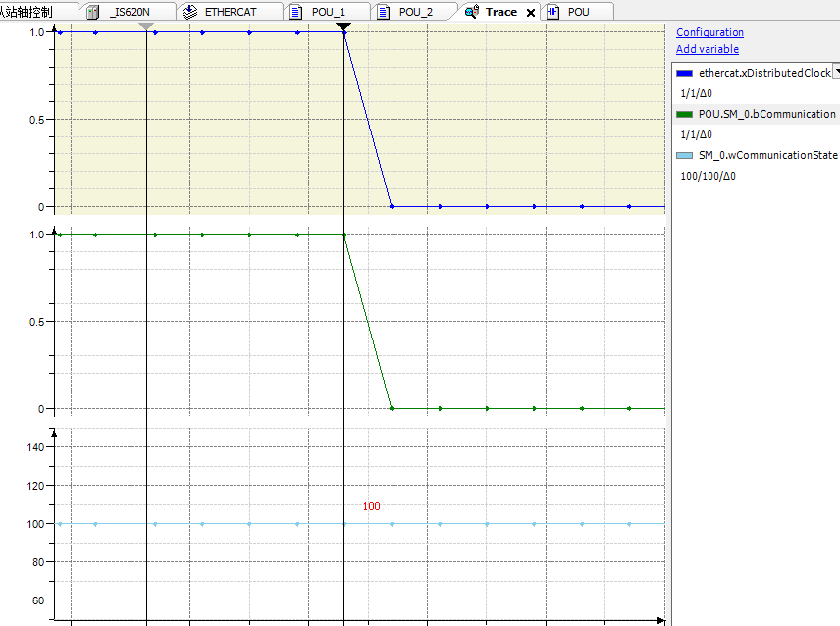
Task: Click the black trace cursor triangle marker
Action: coord(343,26)
